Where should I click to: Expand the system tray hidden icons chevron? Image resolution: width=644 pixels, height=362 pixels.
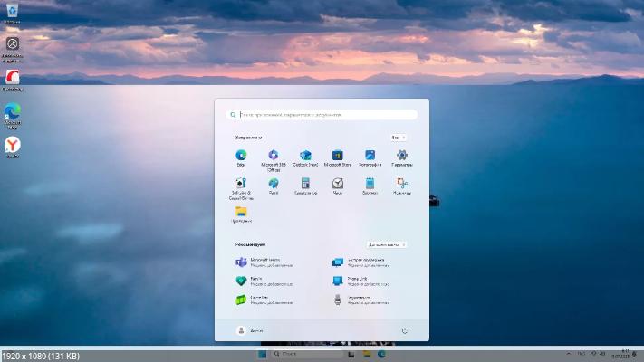pyautogui.click(x=569, y=354)
